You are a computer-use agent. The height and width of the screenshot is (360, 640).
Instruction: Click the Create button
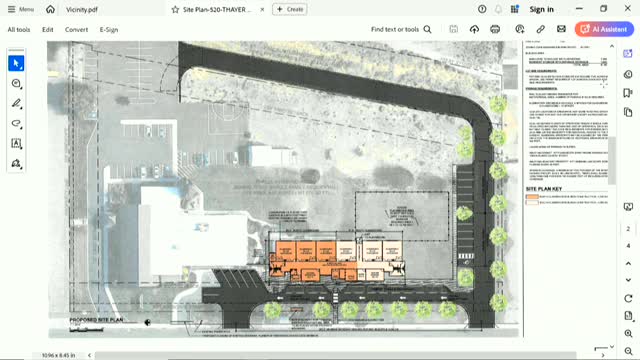coord(290,9)
